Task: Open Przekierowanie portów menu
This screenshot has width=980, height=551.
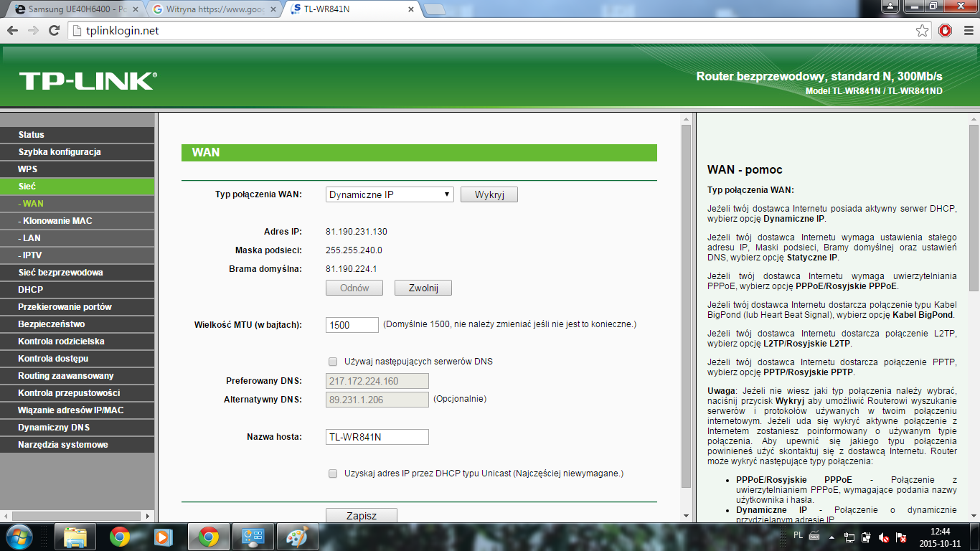Action: pyautogui.click(x=77, y=307)
